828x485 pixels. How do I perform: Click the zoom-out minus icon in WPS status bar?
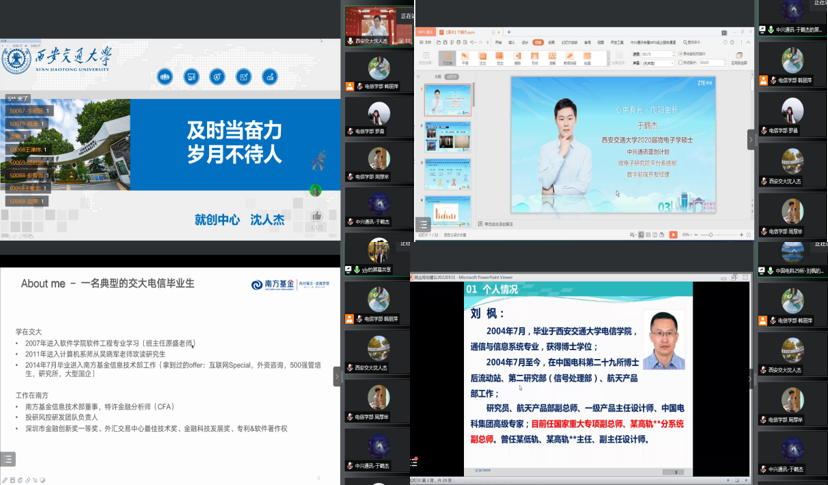(x=696, y=235)
